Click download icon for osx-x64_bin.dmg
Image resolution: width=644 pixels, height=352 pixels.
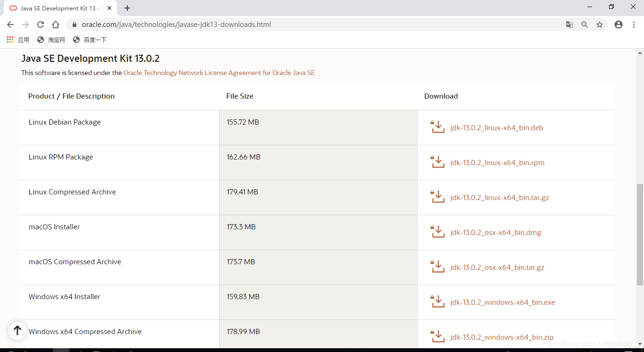438,232
